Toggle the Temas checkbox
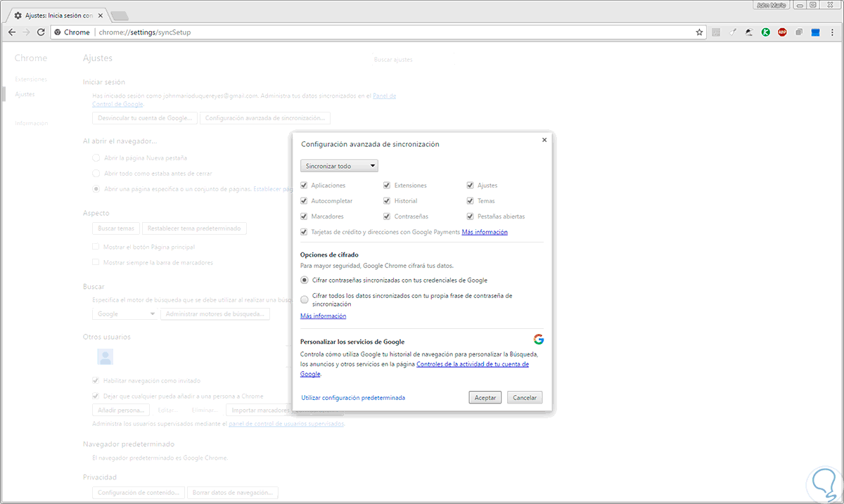Screen dimensions: 844x504 (471, 201)
